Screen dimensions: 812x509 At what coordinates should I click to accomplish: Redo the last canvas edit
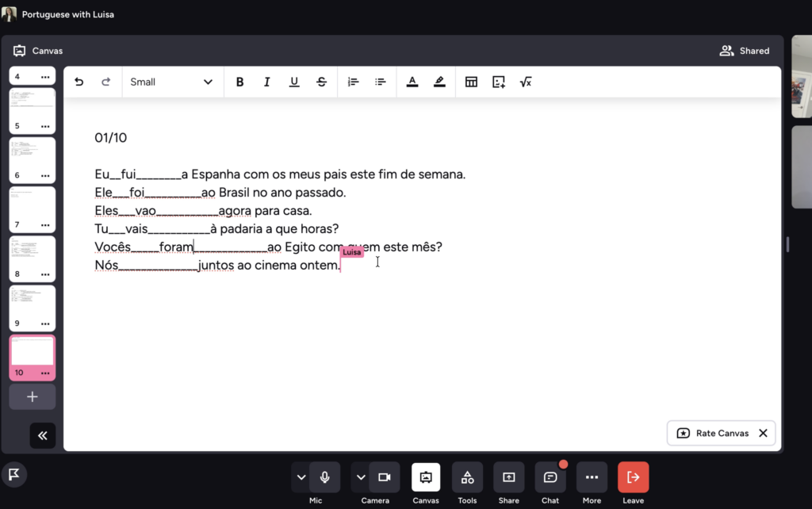click(105, 82)
